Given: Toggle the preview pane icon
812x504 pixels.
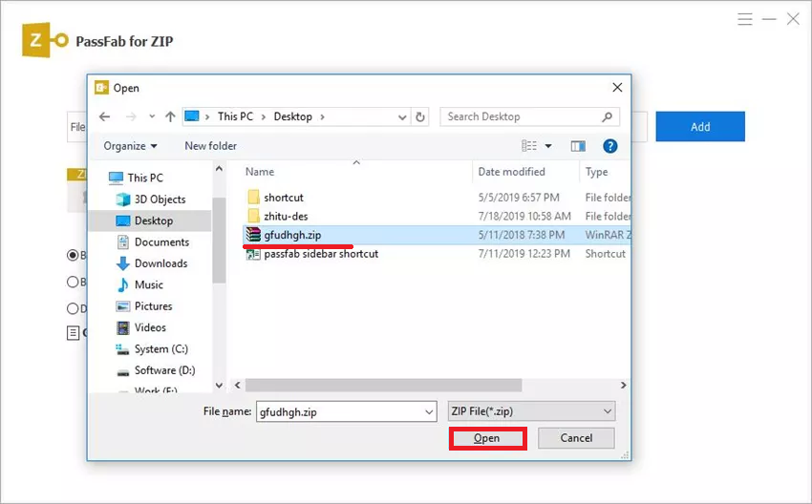Looking at the screenshot, I should [578, 146].
